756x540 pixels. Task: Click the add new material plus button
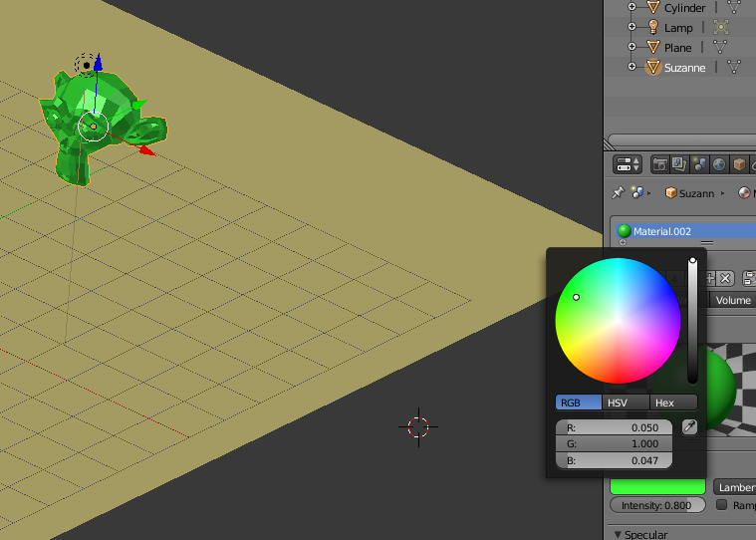point(710,278)
